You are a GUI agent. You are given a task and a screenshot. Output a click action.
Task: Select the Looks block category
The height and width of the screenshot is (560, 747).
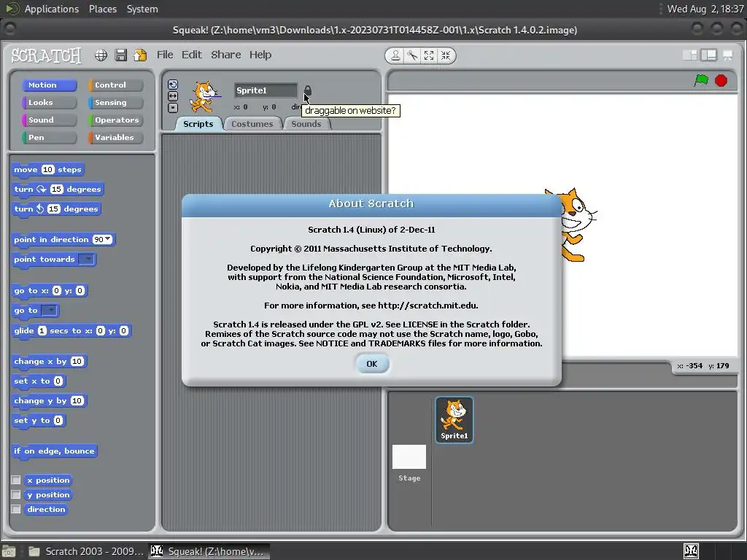pos(49,102)
